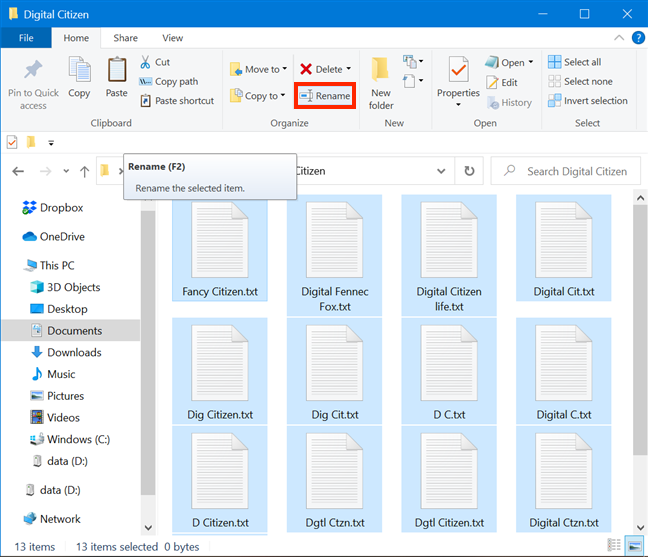Select the Fancy Citizen.txt file

pyautogui.click(x=219, y=248)
